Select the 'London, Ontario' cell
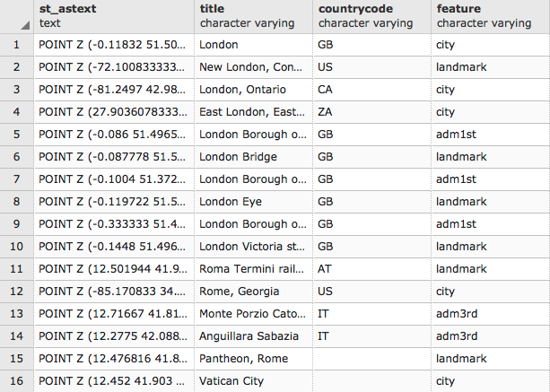The width and height of the screenshot is (550, 392). tap(253, 89)
